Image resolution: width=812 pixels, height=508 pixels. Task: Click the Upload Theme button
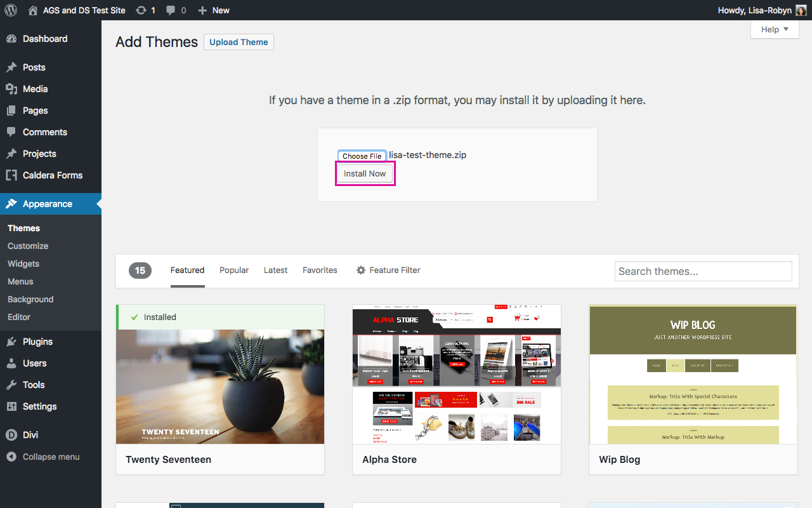pyautogui.click(x=239, y=42)
